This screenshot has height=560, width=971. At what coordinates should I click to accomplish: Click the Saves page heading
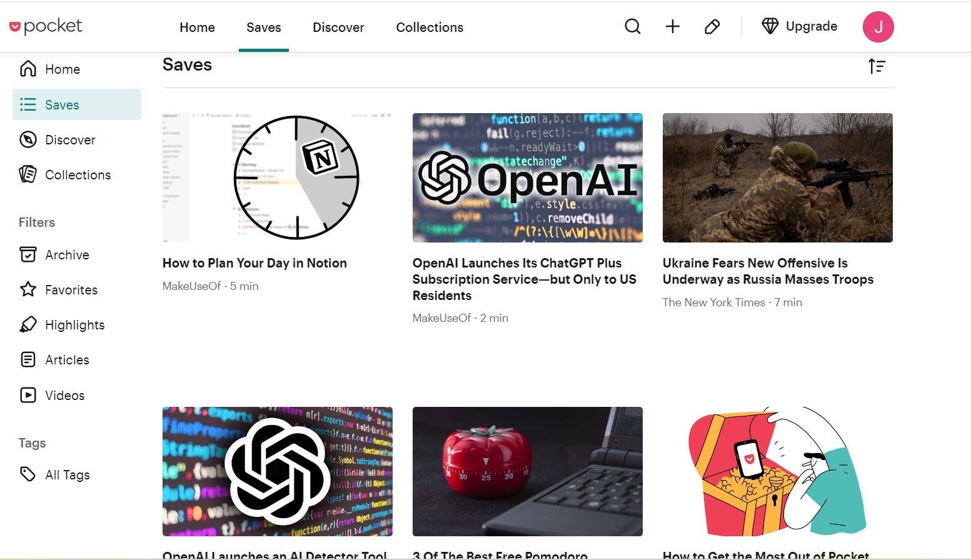pos(187,64)
